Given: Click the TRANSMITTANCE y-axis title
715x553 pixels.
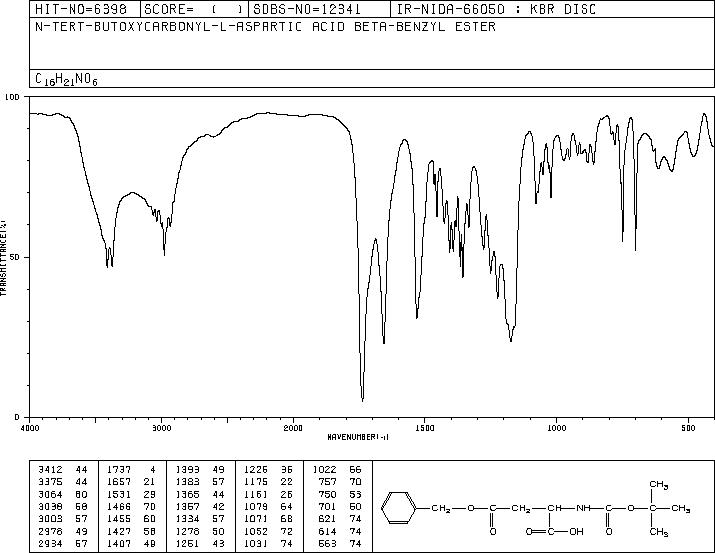Looking at the screenshot, I should pos(3,258).
